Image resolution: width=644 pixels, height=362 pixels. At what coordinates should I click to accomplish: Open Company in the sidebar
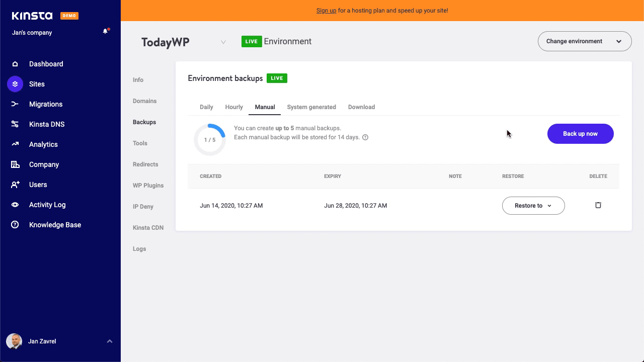[44, 164]
